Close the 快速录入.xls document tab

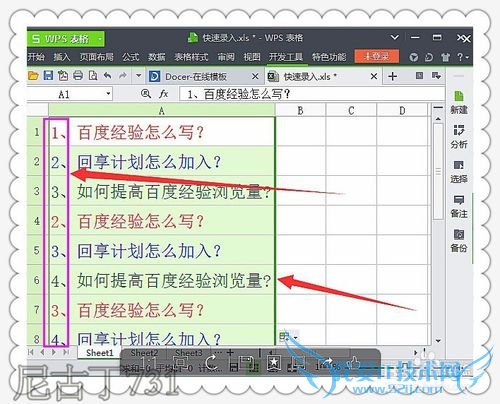(374, 76)
